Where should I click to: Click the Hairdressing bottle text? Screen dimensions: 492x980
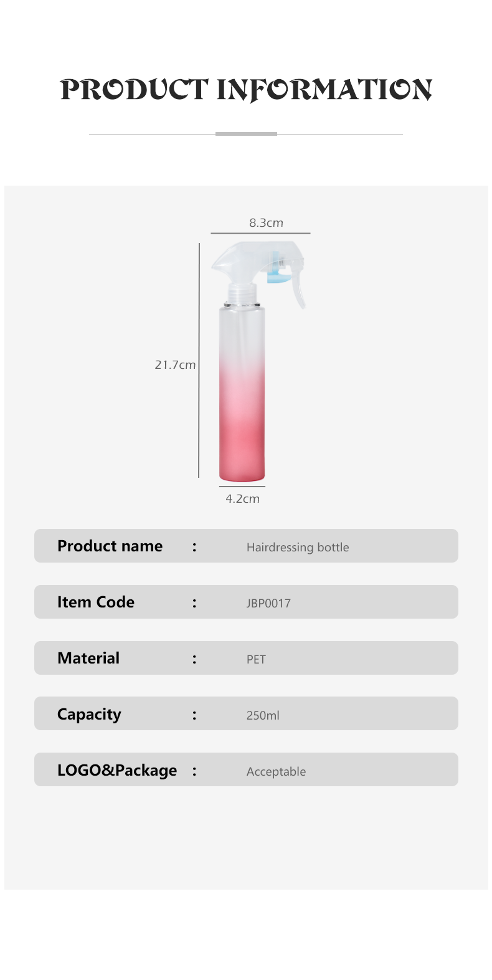298,547
